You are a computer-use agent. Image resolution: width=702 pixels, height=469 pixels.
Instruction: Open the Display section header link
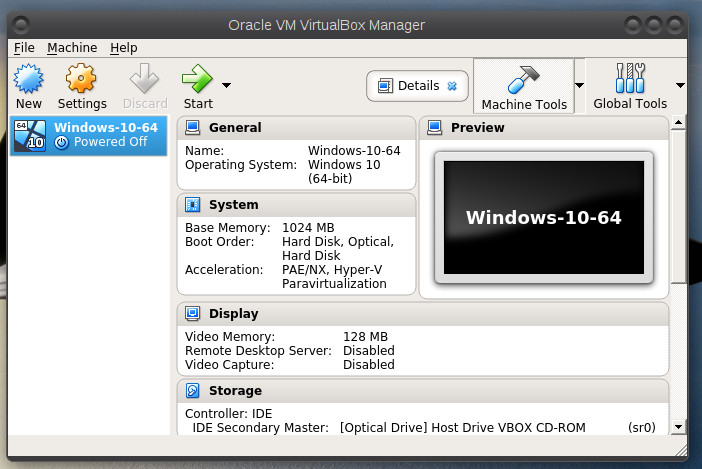[234, 313]
